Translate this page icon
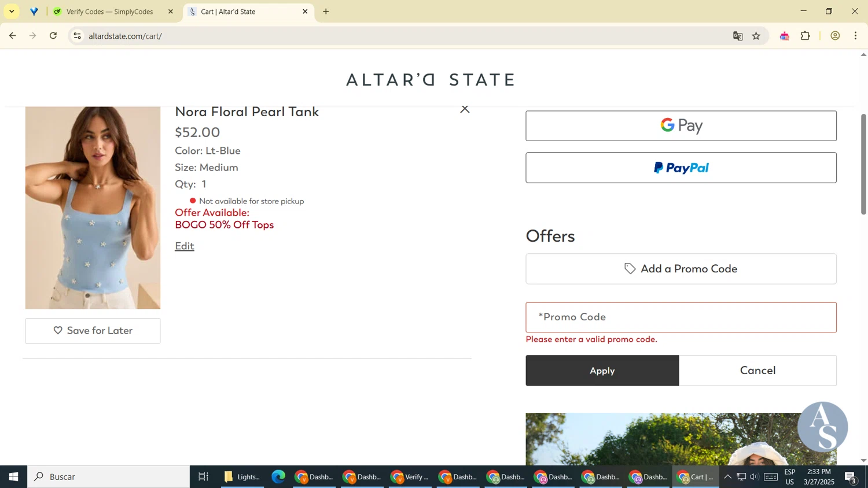This screenshot has height=488, width=868. (x=738, y=36)
